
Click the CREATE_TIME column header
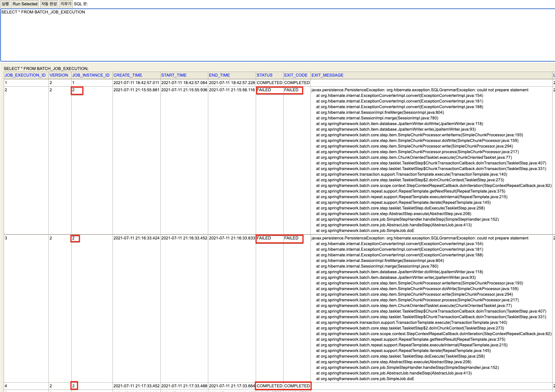(128, 75)
